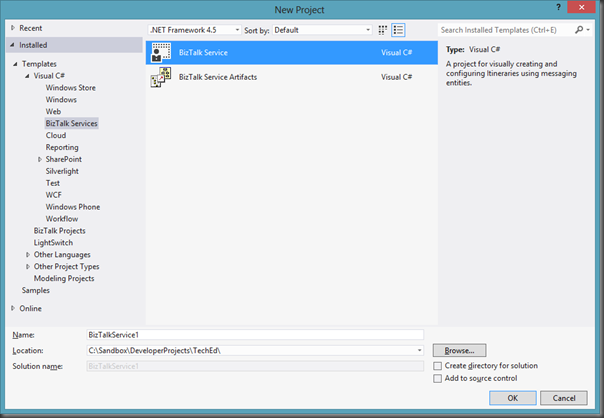Select the Reporting template category

[62, 148]
